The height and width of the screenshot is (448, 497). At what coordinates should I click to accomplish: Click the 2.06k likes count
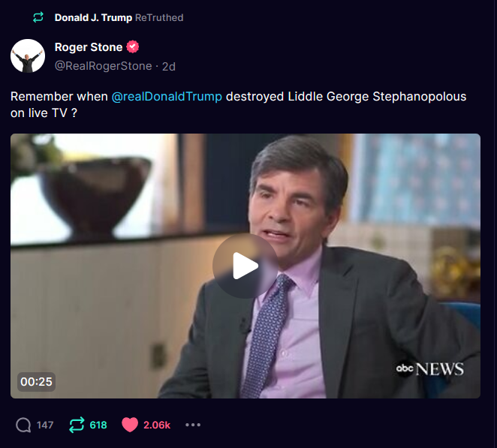(x=157, y=425)
